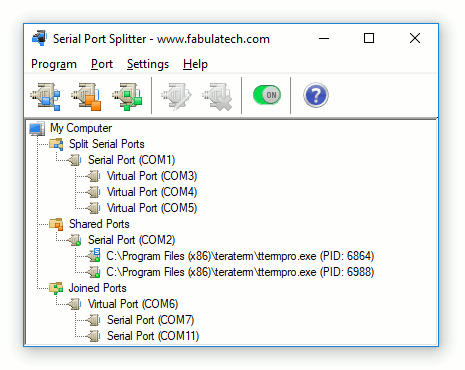Select the Shared Ports folder
465x370 pixels.
(99, 224)
